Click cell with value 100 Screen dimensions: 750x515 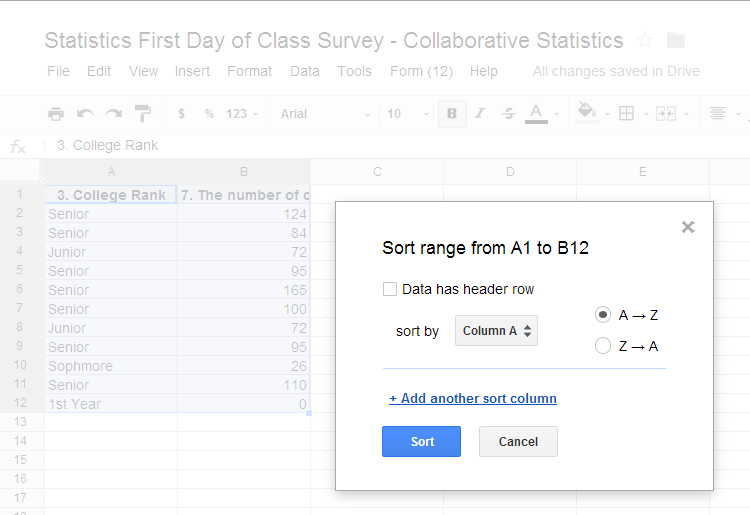244,309
